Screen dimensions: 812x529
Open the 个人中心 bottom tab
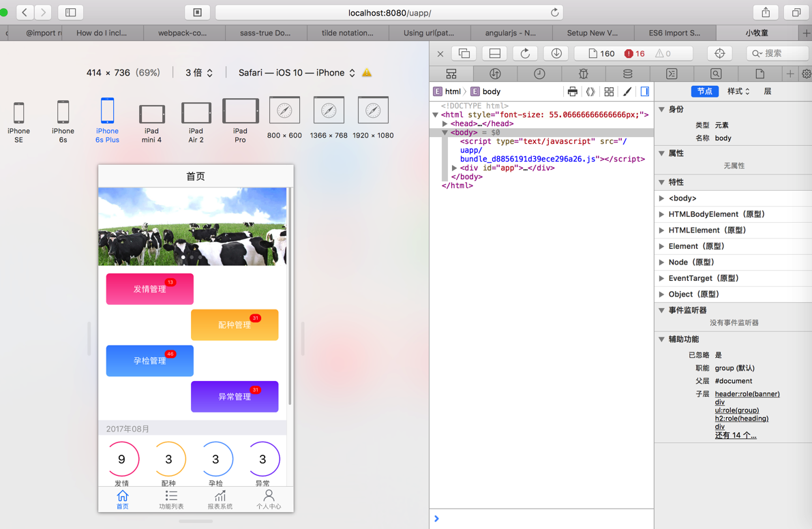pos(269,500)
